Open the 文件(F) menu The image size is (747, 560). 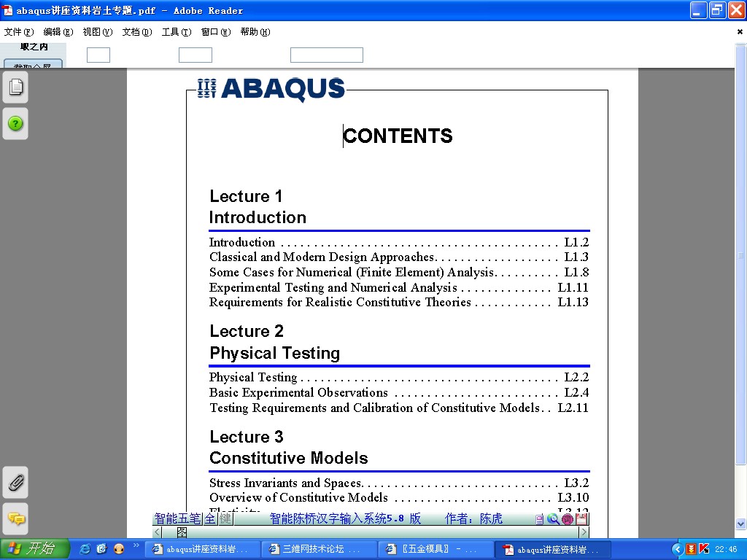[19, 32]
